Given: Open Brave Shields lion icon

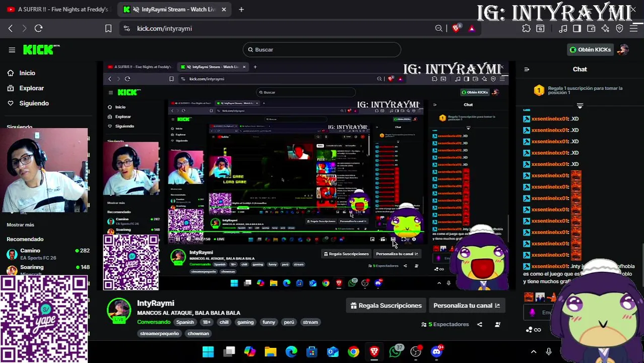Looking at the screenshot, I should 456,29.
